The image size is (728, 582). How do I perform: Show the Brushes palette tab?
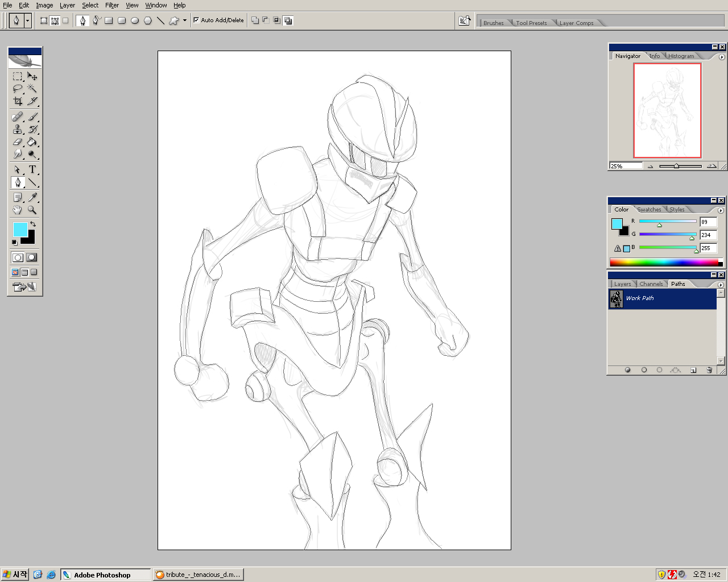[x=493, y=23]
